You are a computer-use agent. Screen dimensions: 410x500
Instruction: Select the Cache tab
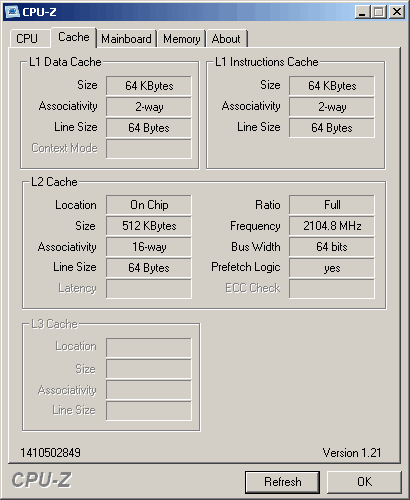click(74, 37)
